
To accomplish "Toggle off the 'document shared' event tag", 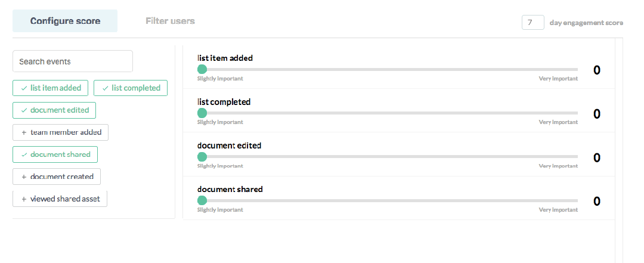I will pyautogui.click(x=55, y=154).
